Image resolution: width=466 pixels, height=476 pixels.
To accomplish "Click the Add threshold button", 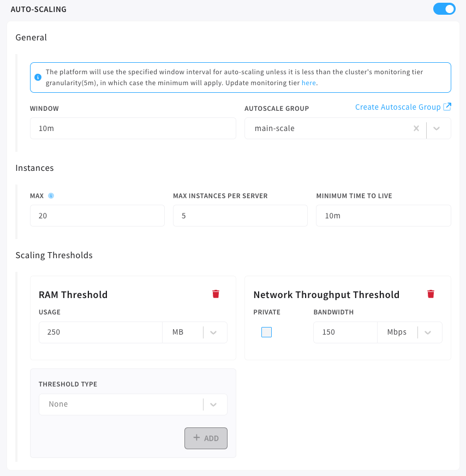I will (206, 438).
